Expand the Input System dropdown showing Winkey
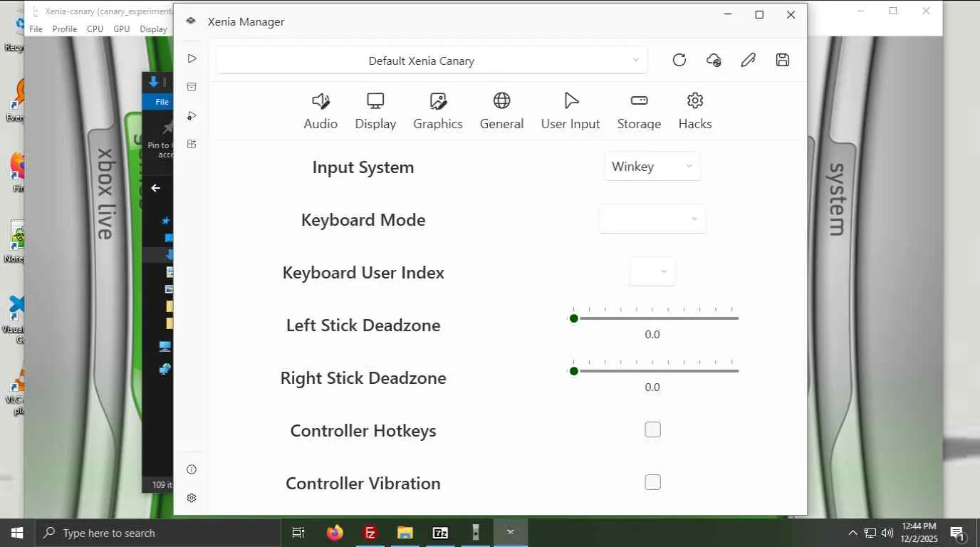This screenshot has height=547, width=980. (652, 167)
